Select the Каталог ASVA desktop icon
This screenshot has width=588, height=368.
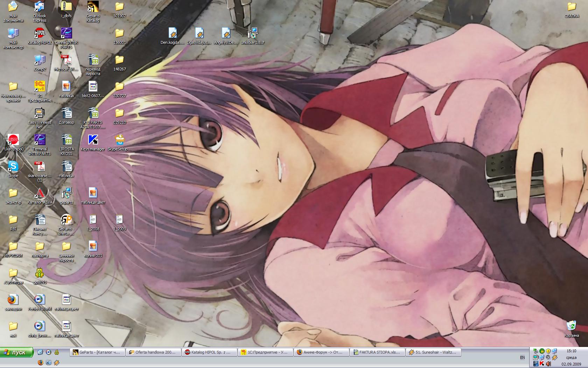(40, 193)
